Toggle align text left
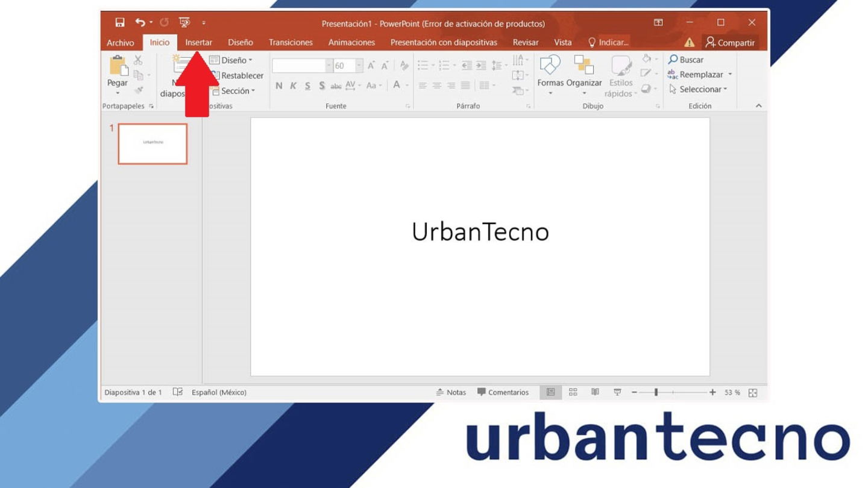868x488 pixels. pyautogui.click(x=423, y=86)
